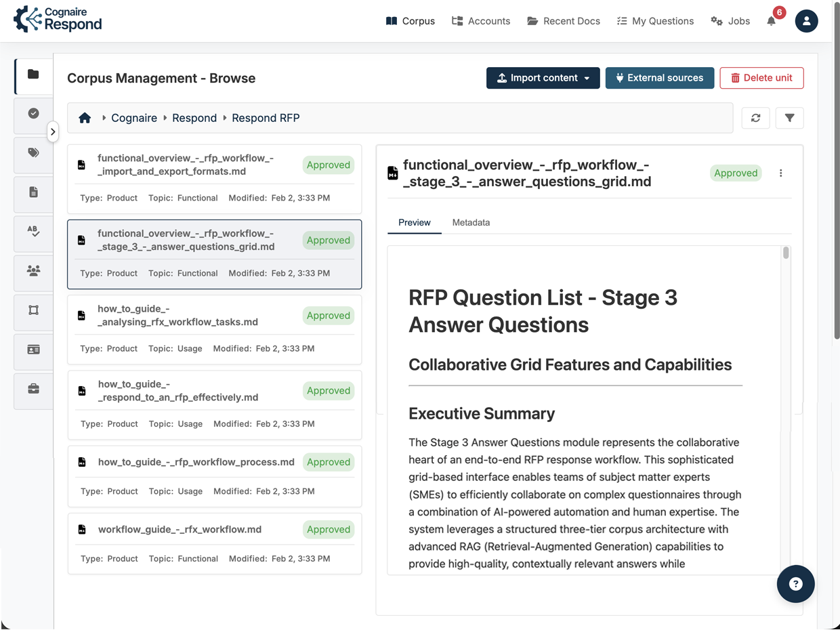Refresh the corpus document list

click(x=755, y=118)
